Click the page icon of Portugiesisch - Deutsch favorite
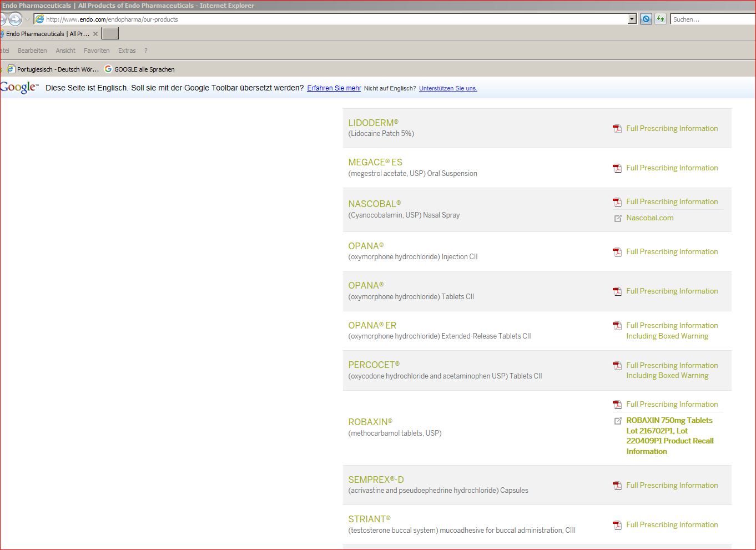 pos(11,69)
